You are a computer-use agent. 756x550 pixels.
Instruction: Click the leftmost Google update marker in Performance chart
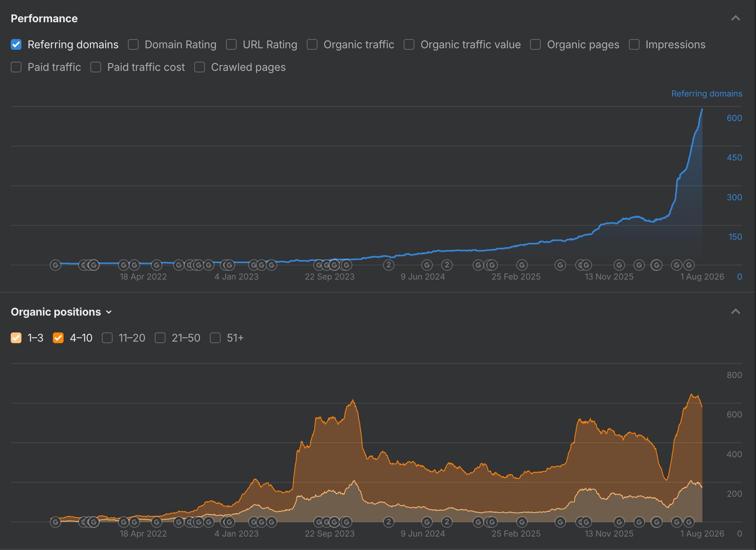56,265
